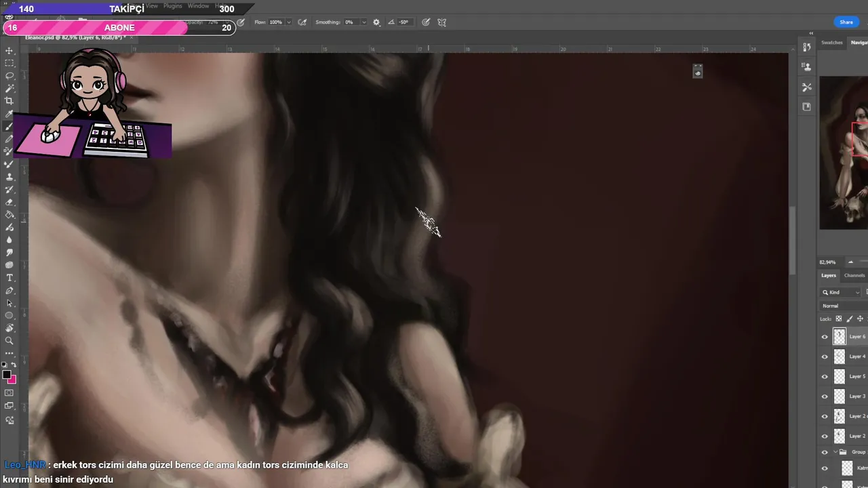The height and width of the screenshot is (488, 868).
Task: Click the Navigator preview thumbnail
Action: point(844,152)
